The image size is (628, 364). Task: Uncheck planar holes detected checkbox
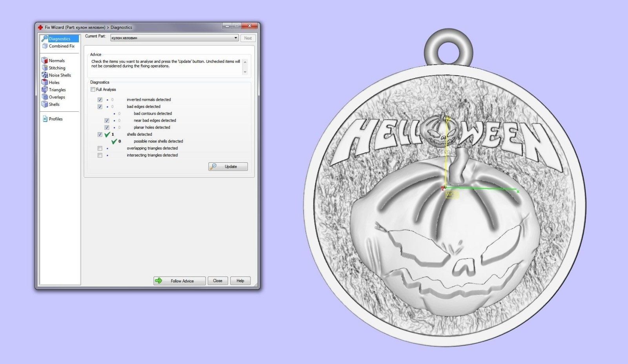[107, 127]
